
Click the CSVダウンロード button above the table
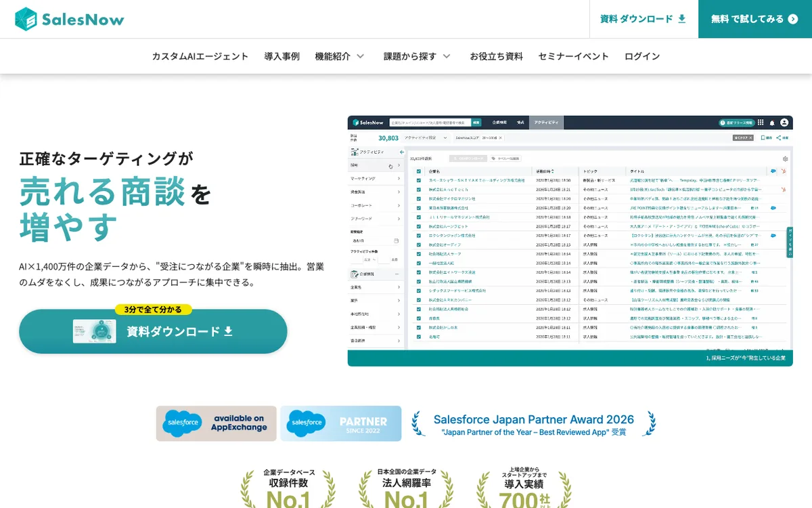tap(468, 158)
